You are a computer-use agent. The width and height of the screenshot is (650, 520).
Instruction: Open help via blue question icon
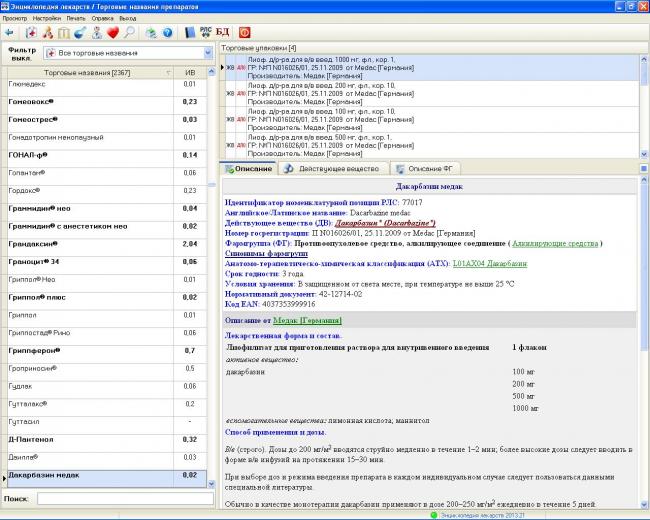[x=167, y=32]
